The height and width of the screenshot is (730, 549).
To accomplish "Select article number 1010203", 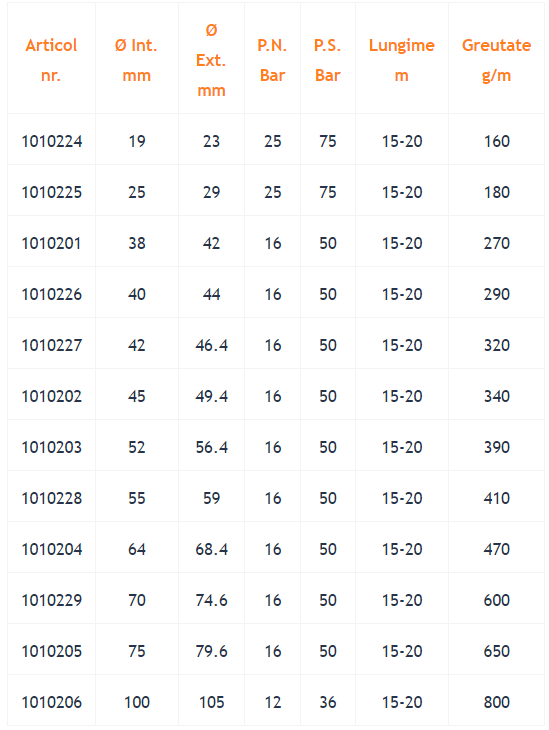I will click(52, 447).
